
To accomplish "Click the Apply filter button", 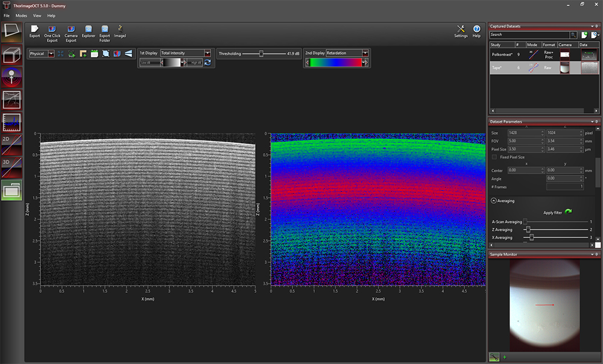I will coord(567,212).
